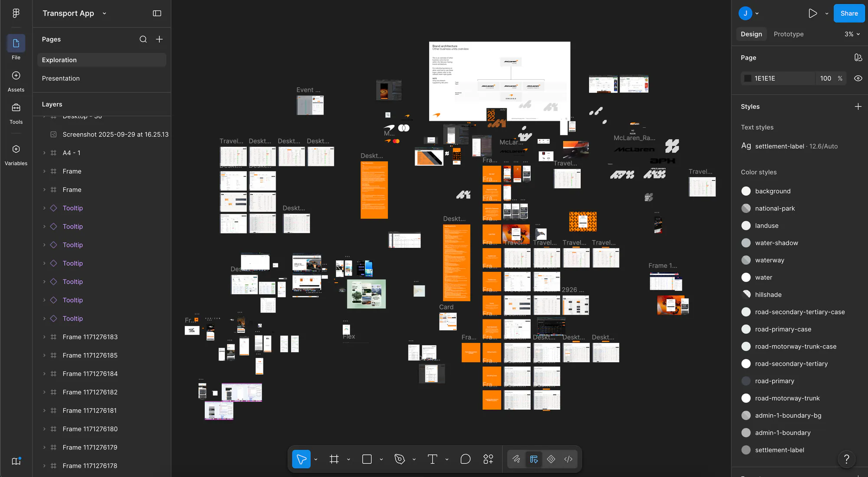Expand the A4 - 1 layer
The image size is (868, 477).
[44, 153]
